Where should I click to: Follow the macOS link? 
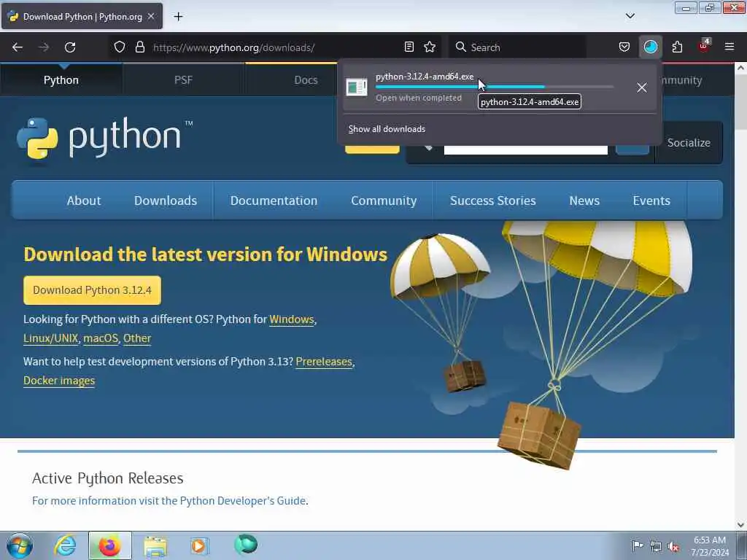coord(101,338)
